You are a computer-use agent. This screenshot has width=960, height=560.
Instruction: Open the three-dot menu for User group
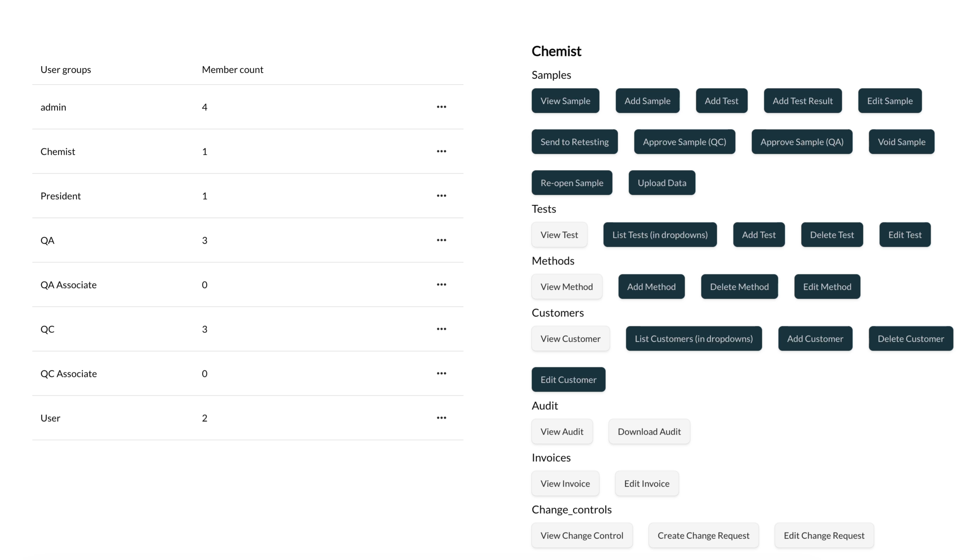[441, 418]
